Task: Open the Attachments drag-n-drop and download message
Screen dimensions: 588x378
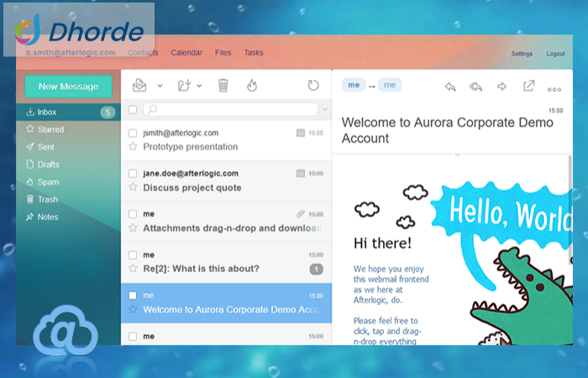Action: [226, 221]
